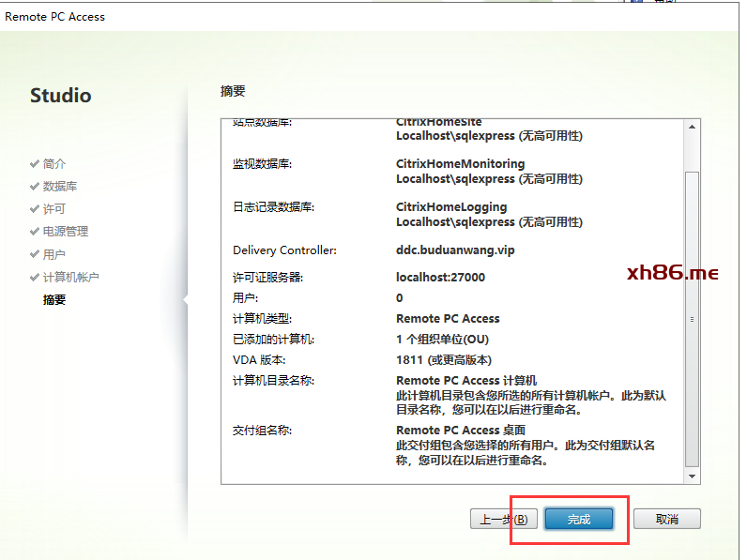Click the summary vertical scrollbar thumb
Viewport: 747px width, 560px height.
pos(693,319)
